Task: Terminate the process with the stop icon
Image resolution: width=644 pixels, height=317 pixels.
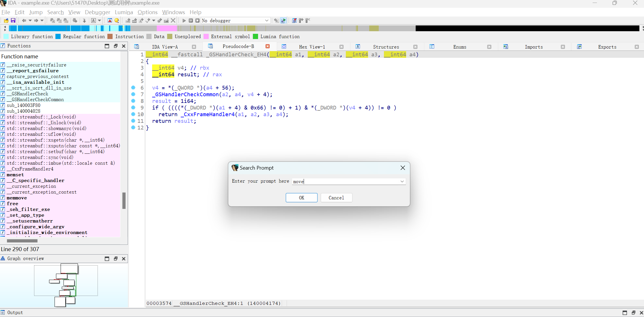Action: tap(197, 21)
